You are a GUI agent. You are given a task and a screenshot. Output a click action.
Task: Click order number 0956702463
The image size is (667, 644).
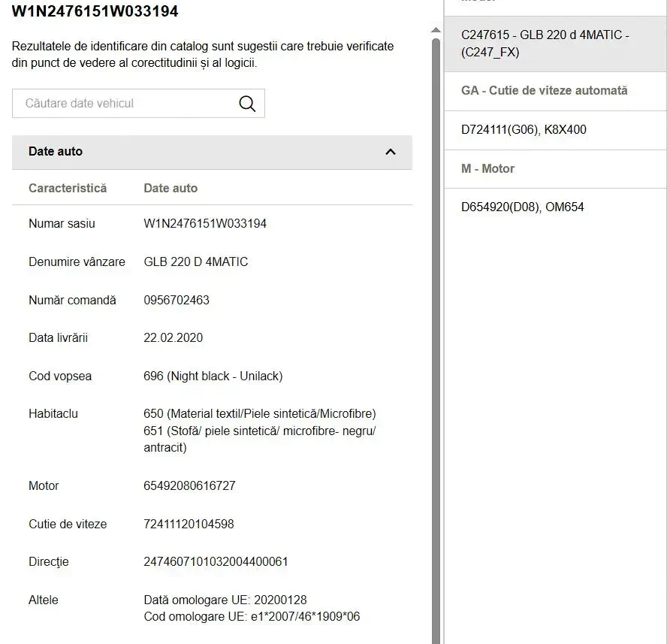(177, 300)
